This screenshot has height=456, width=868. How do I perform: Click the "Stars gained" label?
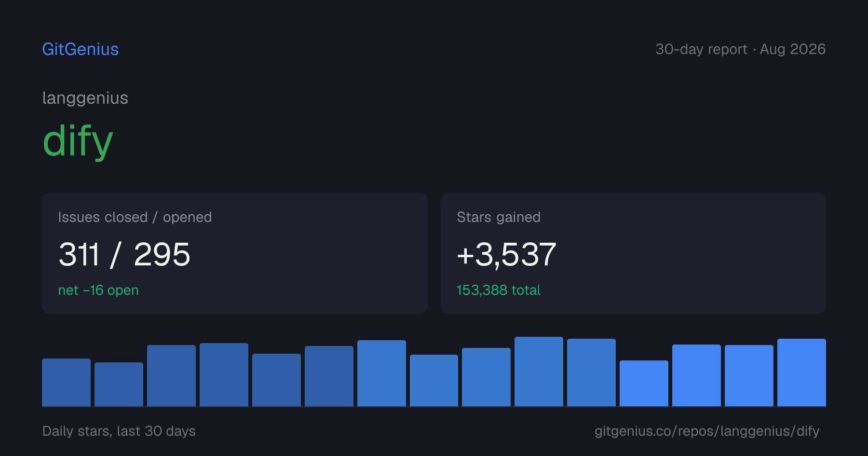(499, 217)
